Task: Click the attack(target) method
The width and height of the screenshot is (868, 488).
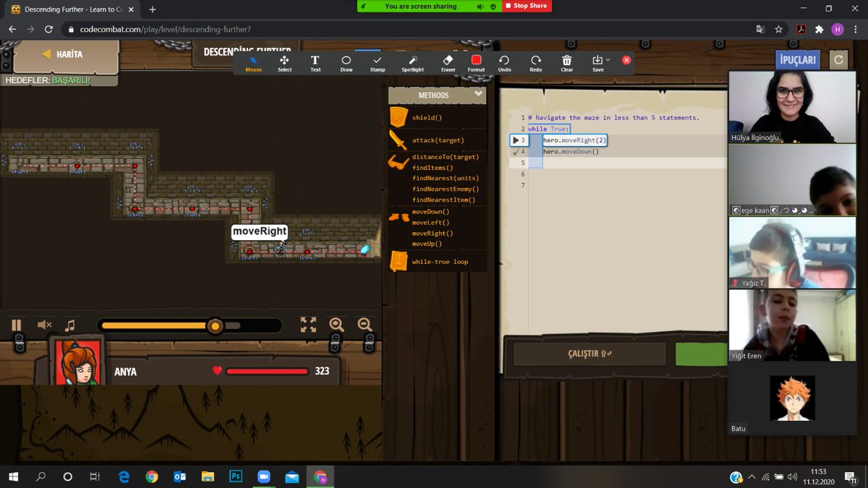Action: tap(438, 140)
